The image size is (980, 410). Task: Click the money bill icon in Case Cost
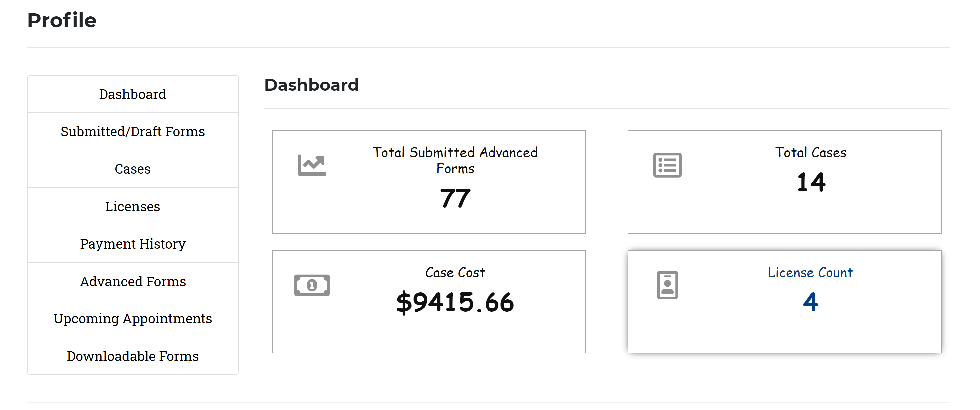(x=312, y=285)
